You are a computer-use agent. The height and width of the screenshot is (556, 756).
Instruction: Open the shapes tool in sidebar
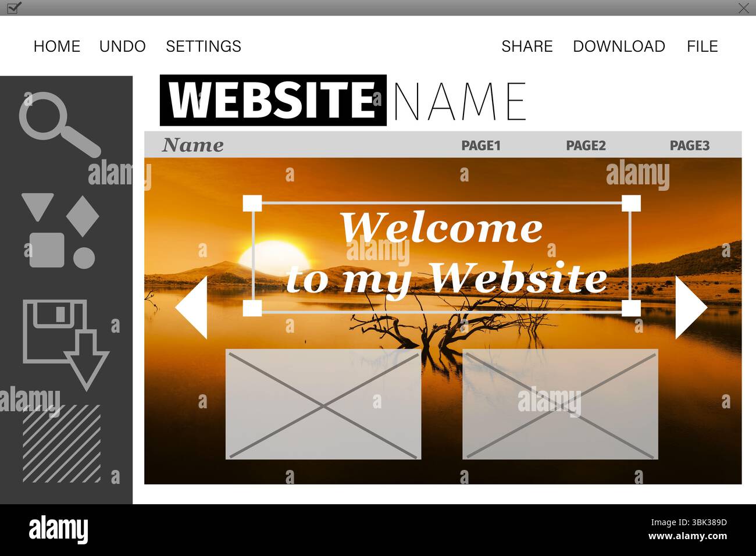pyautogui.click(x=60, y=231)
